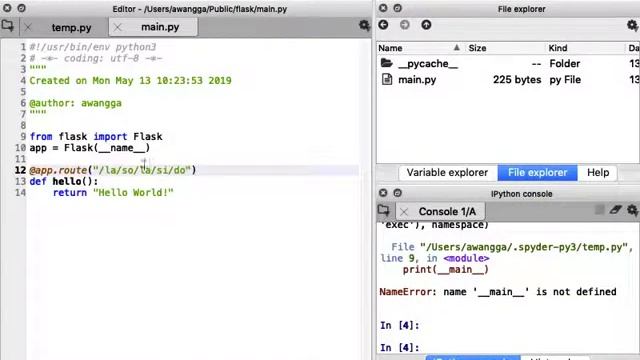Stop the current console command
The width and height of the screenshot is (640, 360).
click(x=600, y=210)
